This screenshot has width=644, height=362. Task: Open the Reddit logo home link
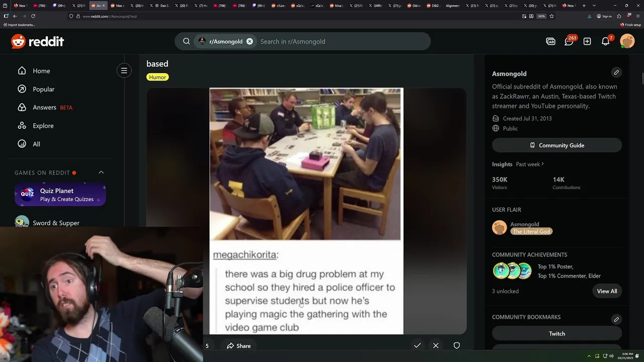(38, 41)
